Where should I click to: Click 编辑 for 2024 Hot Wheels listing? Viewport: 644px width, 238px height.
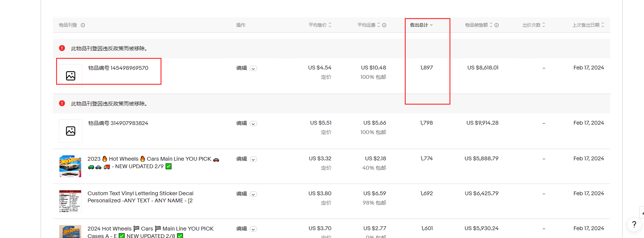[x=242, y=229]
